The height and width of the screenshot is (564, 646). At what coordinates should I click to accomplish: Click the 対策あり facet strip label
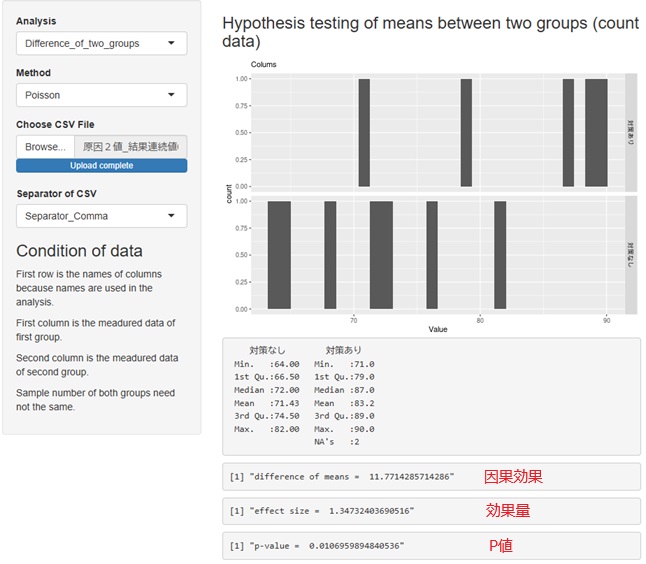(630, 132)
